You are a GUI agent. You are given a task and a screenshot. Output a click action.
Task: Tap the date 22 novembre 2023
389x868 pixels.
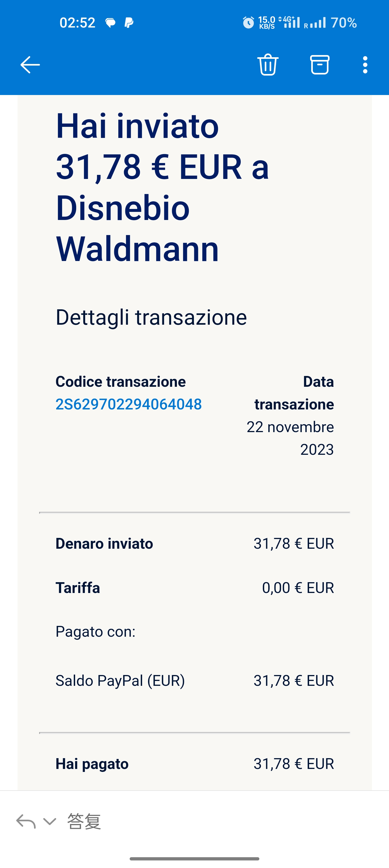coord(290,438)
